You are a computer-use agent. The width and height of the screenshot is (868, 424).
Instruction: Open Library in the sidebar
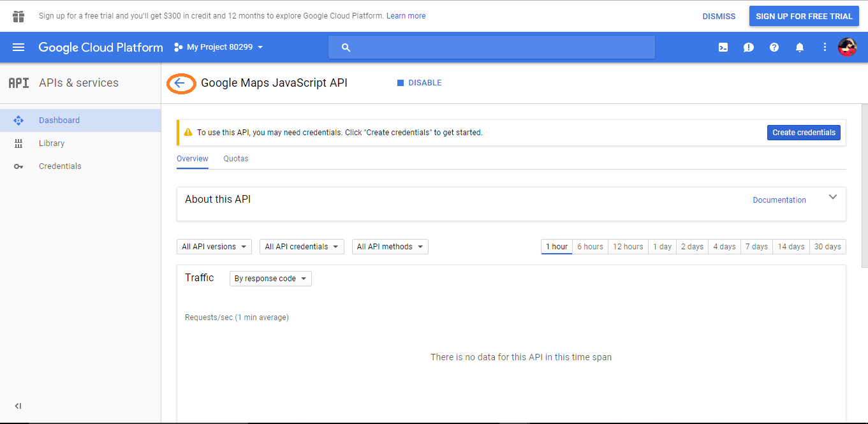click(x=80, y=143)
